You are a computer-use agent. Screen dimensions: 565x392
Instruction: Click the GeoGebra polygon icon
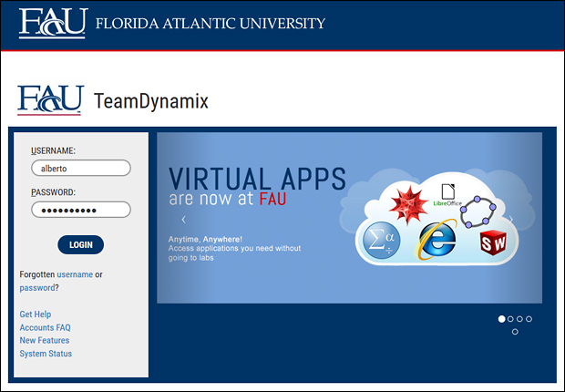tap(478, 212)
